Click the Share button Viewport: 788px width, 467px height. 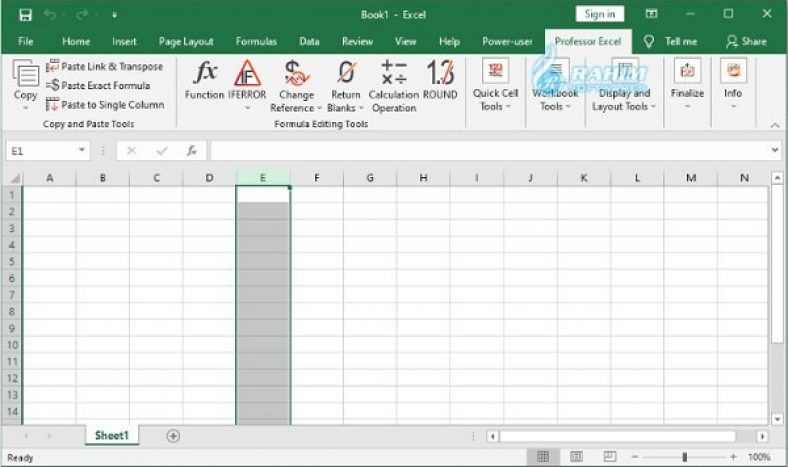point(746,42)
